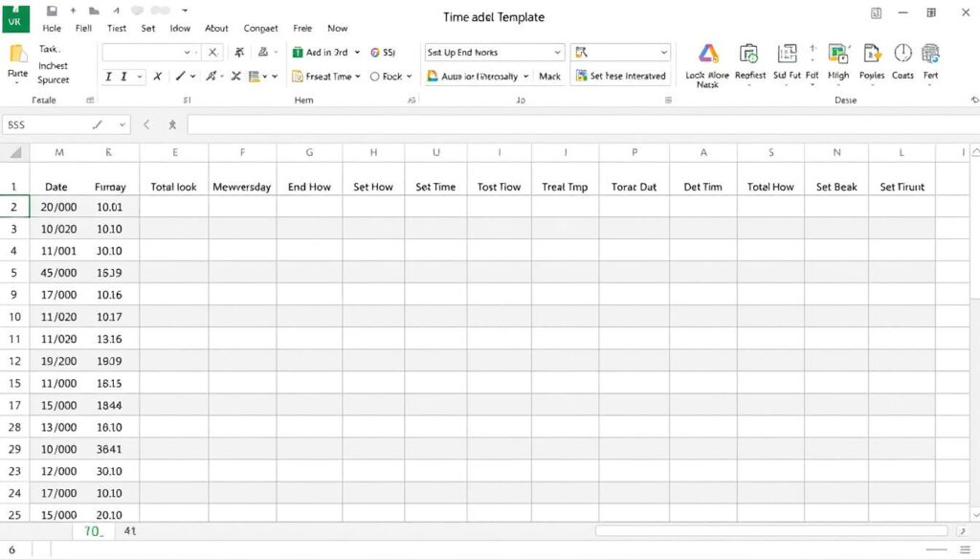Open the quick access toolbar customize arrow

click(185, 11)
